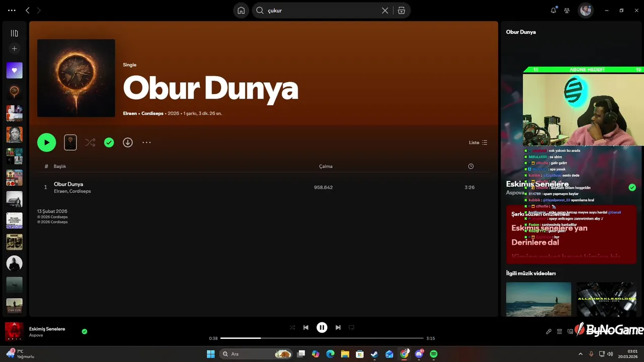Click the release date 13 Şubat 2026
The width and height of the screenshot is (644, 362).
coord(52,211)
